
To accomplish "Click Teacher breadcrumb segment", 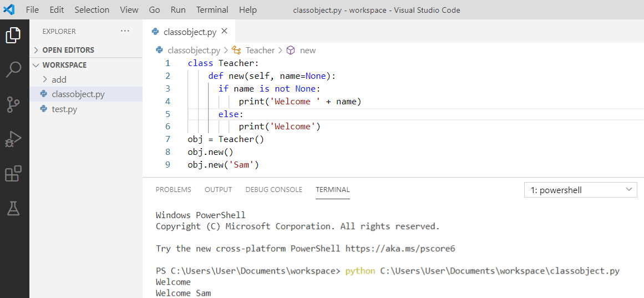I will 260,50.
